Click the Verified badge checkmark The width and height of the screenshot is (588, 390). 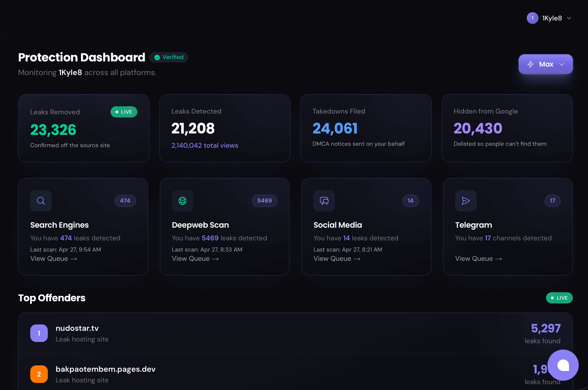click(157, 57)
